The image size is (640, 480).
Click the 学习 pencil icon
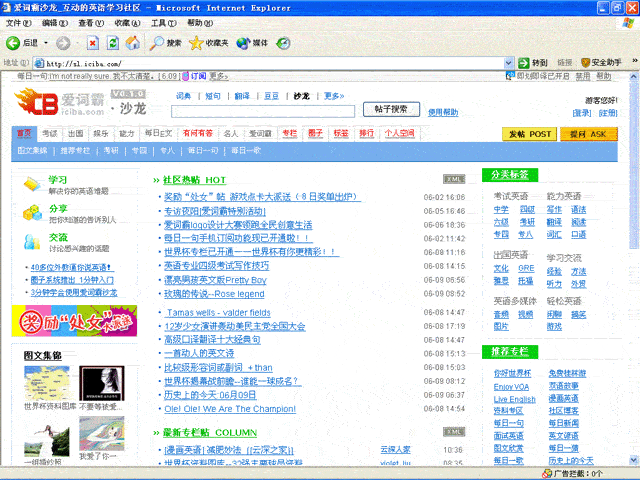click(32, 184)
